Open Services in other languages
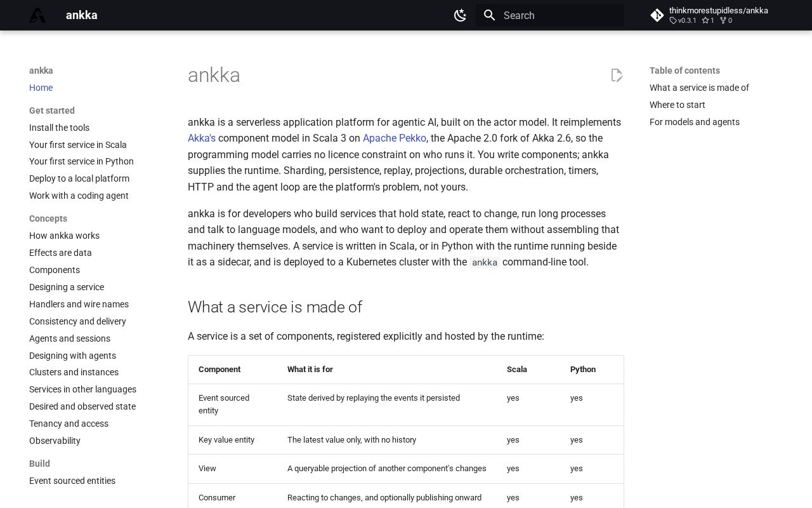812x508 pixels. pos(82,389)
